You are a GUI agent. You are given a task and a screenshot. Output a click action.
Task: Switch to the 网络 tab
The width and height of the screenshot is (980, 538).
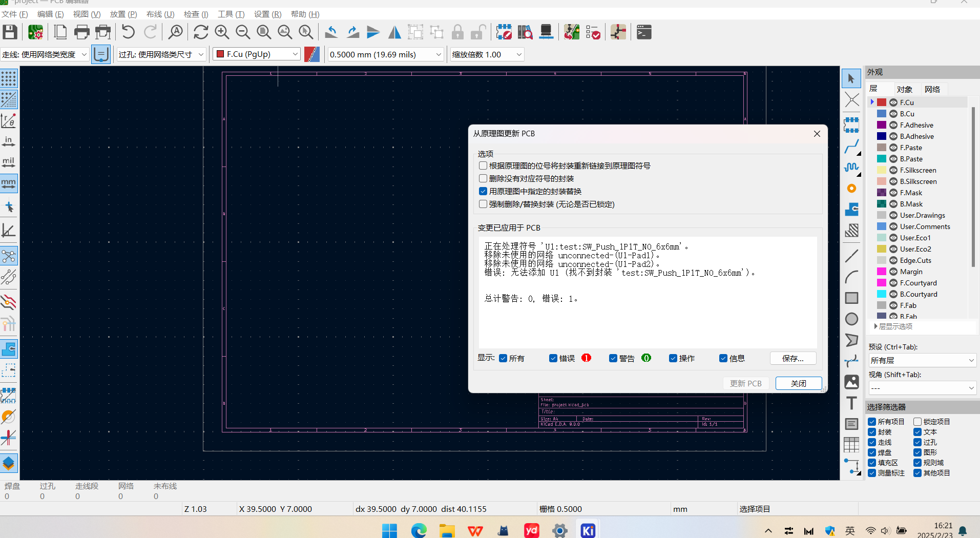pos(932,89)
